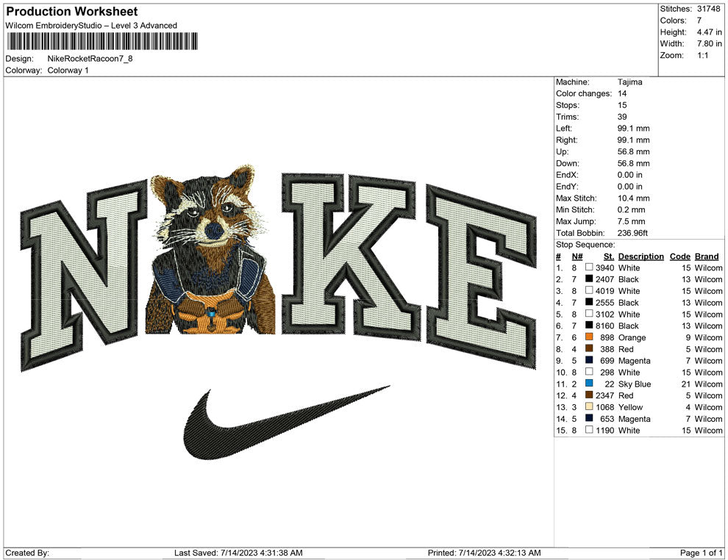Click code 21 in the Sky Blue row
Image resolution: width=728 pixels, height=560 pixels.
(x=686, y=384)
